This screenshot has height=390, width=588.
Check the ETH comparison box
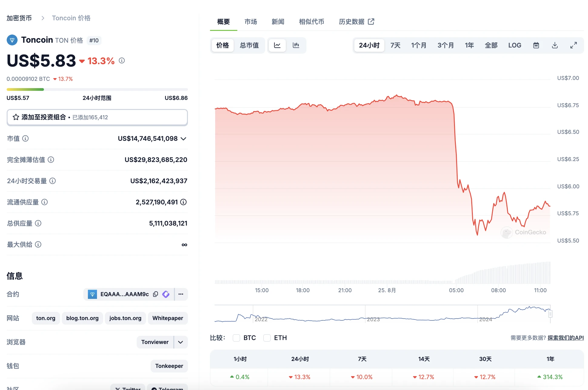coord(267,338)
